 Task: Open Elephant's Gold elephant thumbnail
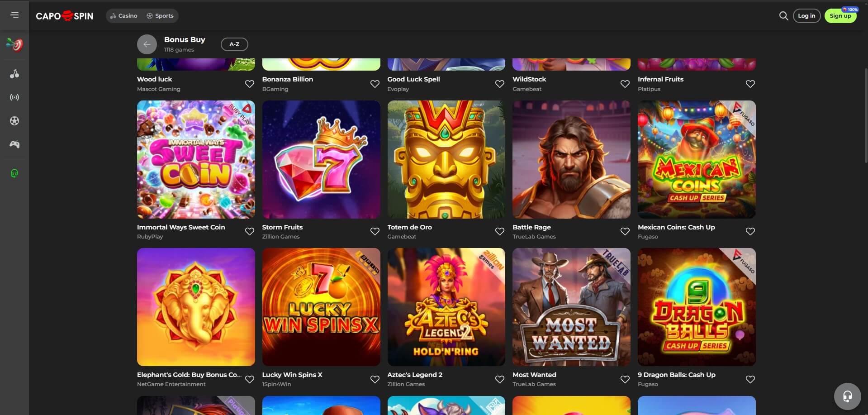pos(196,307)
